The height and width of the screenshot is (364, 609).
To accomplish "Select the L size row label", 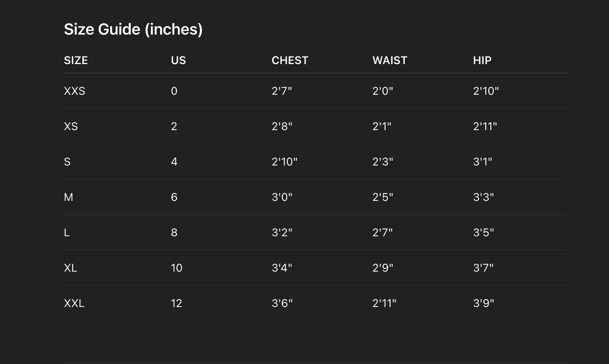I will [67, 233].
